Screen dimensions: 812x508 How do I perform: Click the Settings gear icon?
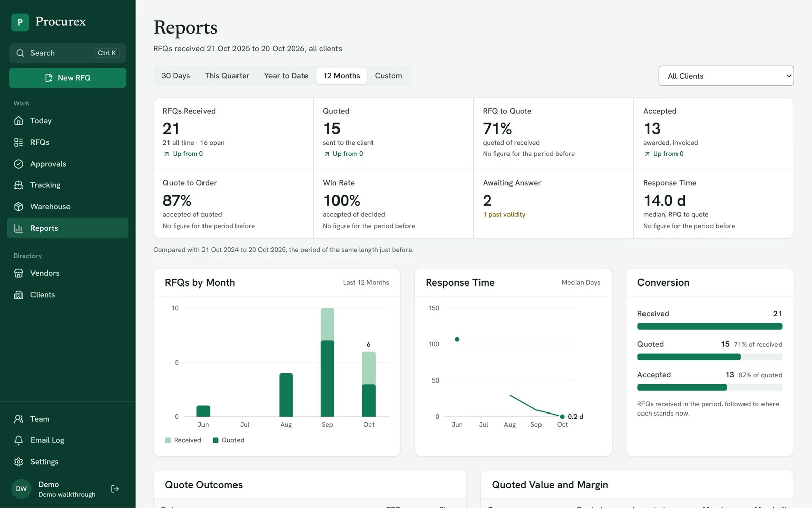tap(19, 462)
